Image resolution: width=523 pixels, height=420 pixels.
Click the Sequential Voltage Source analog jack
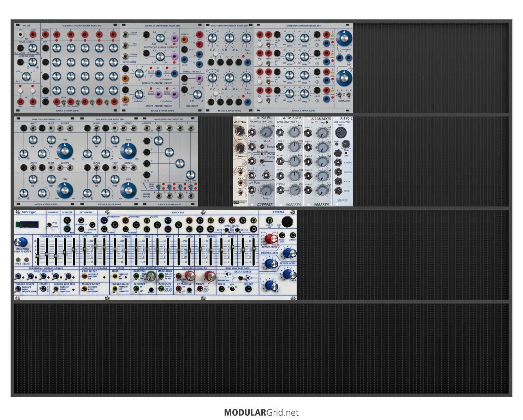click(45, 102)
